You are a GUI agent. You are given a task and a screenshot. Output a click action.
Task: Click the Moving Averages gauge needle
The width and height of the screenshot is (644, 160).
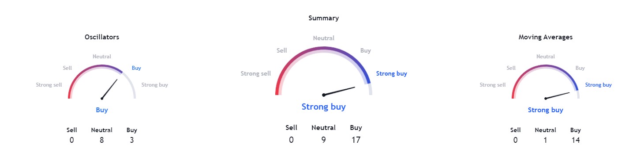tap(561, 95)
